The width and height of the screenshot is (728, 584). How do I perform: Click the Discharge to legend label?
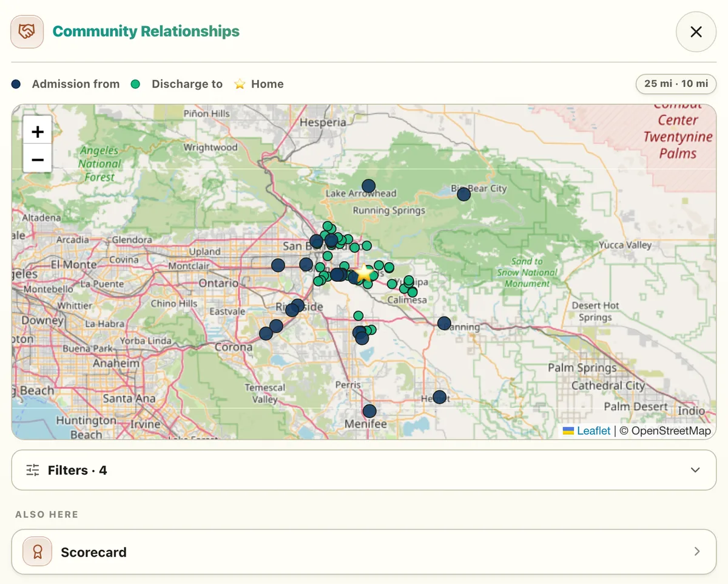click(187, 84)
